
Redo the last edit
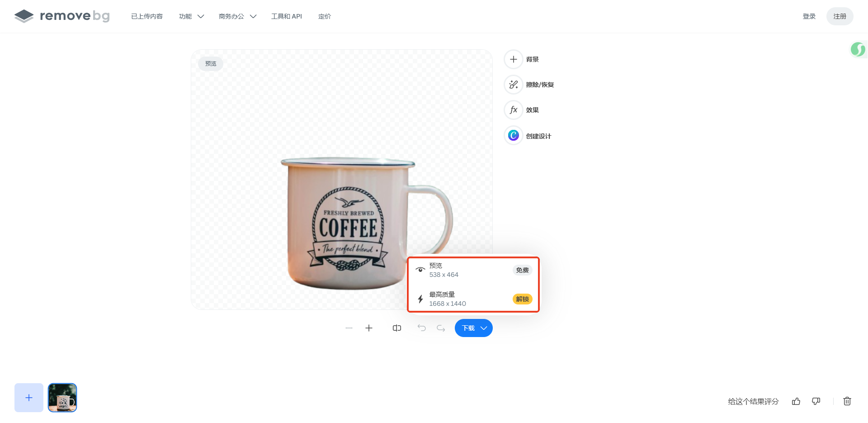click(441, 328)
